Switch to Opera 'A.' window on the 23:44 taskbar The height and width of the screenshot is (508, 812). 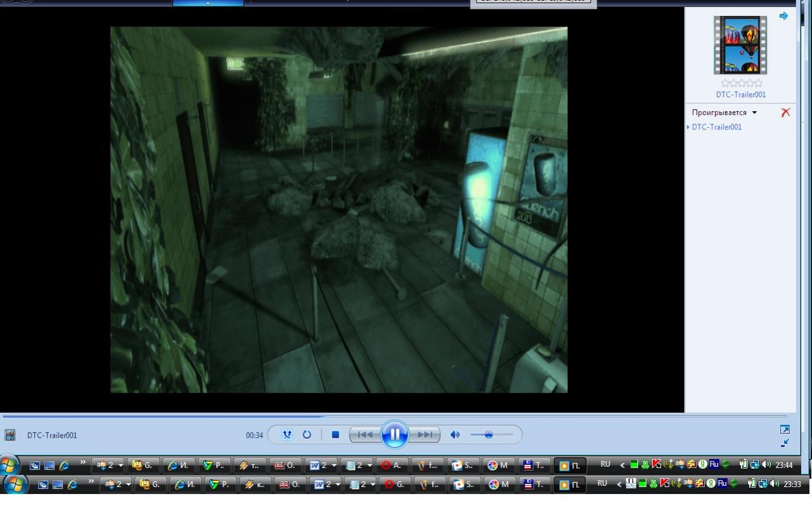[393, 465]
